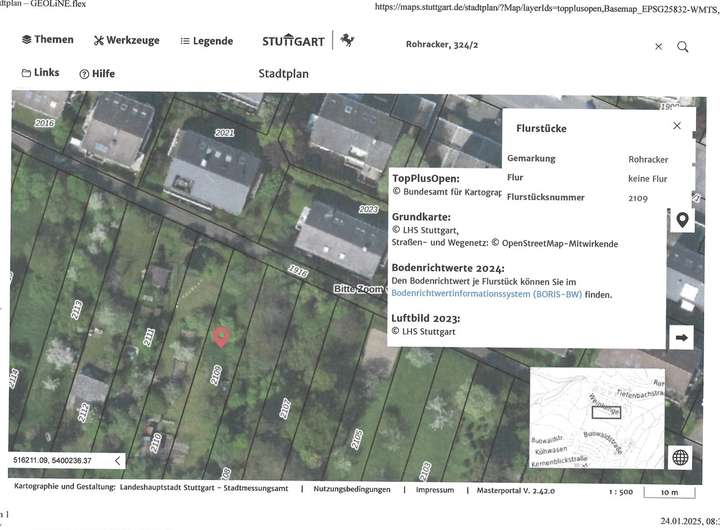Click the 1:500 scale indicator
Viewport: 720px width, 530px height.
coord(620,491)
